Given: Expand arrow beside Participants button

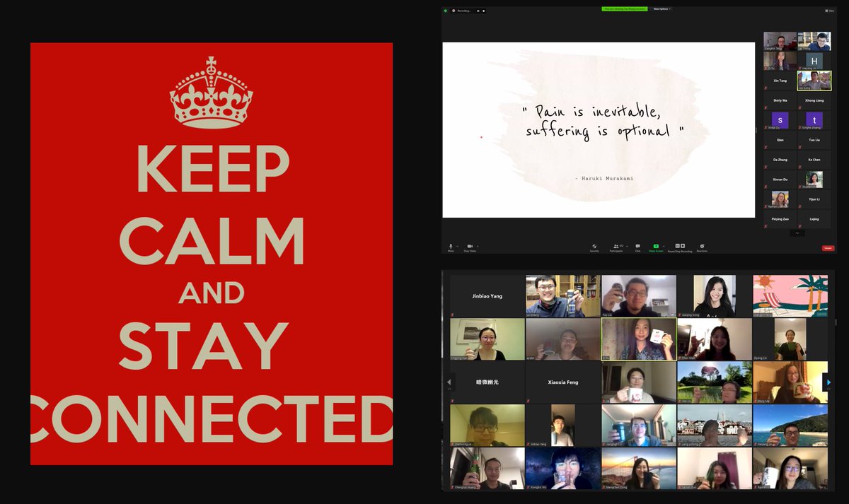Looking at the screenshot, I should coord(627,245).
